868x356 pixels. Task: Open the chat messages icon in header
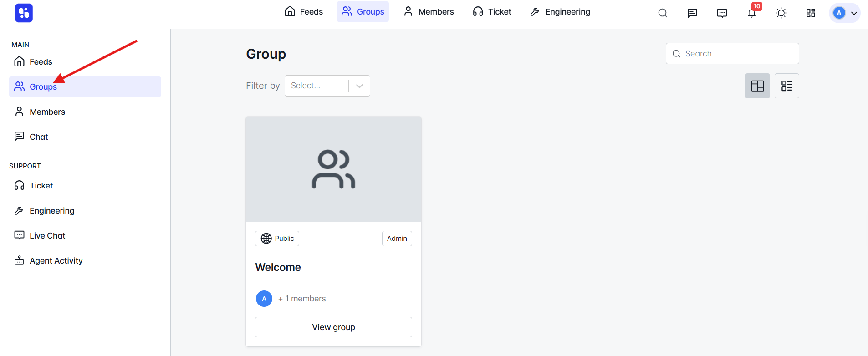click(692, 13)
